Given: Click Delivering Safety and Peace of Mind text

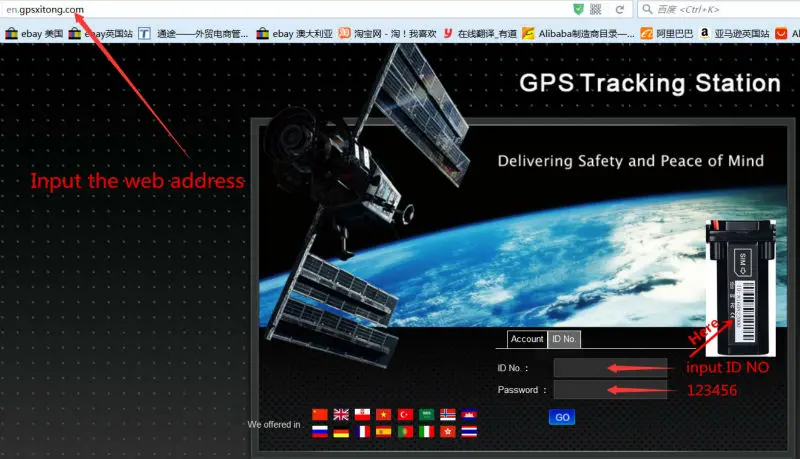Looking at the screenshot, I should point(631,161).
